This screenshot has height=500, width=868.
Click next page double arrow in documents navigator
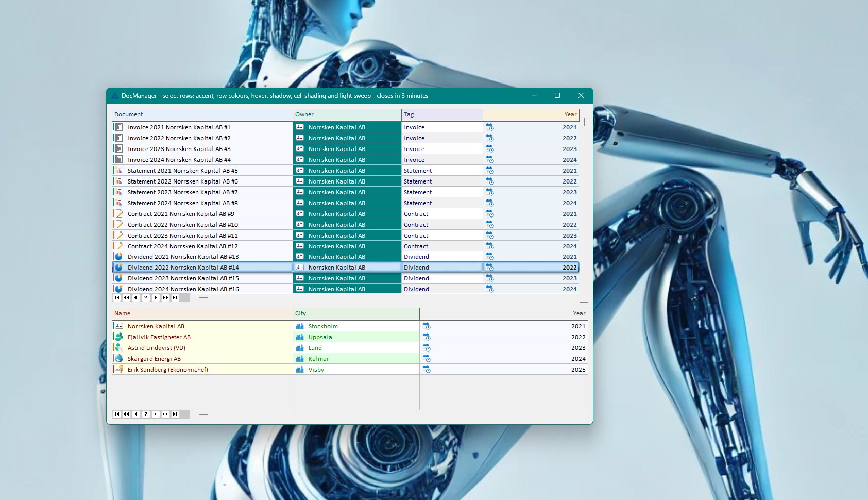165,297
